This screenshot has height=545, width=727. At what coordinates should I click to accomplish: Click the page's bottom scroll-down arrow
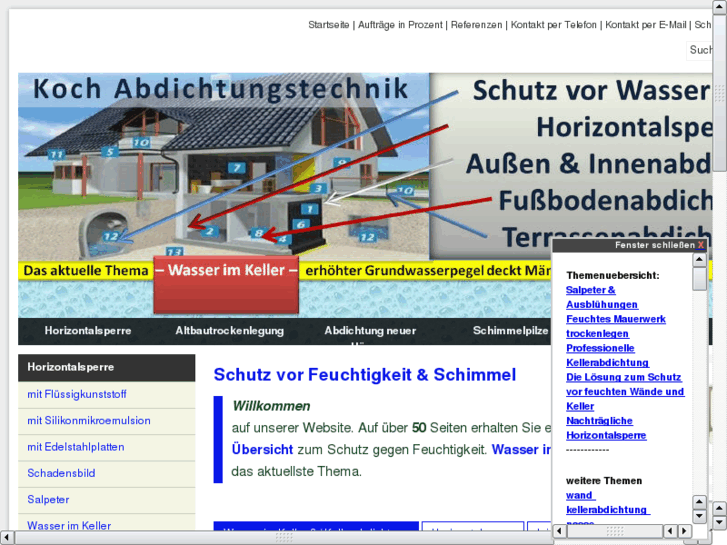point(720,523)
